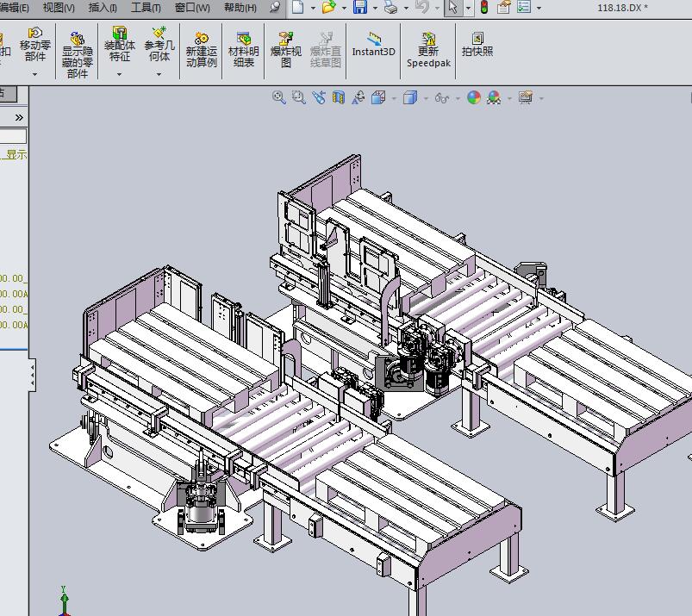The image size is (692, 616).
Task: Click 材料明细表 (Bill of Materials)
Action: pos(244,50)
